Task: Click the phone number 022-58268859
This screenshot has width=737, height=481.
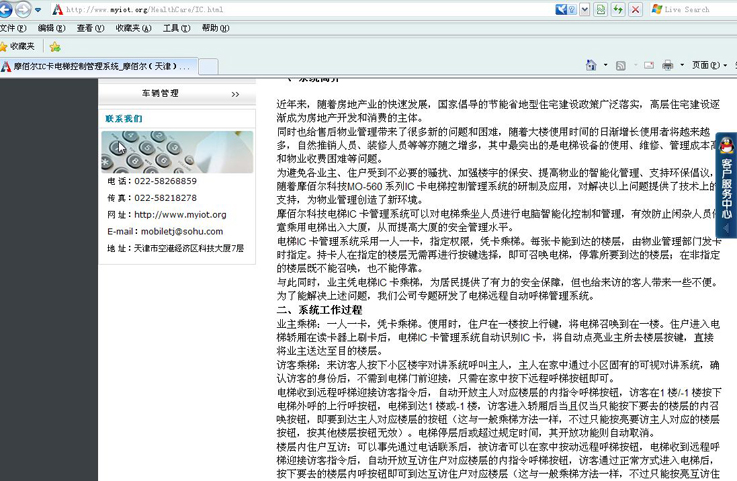Action: coord(165,181)
